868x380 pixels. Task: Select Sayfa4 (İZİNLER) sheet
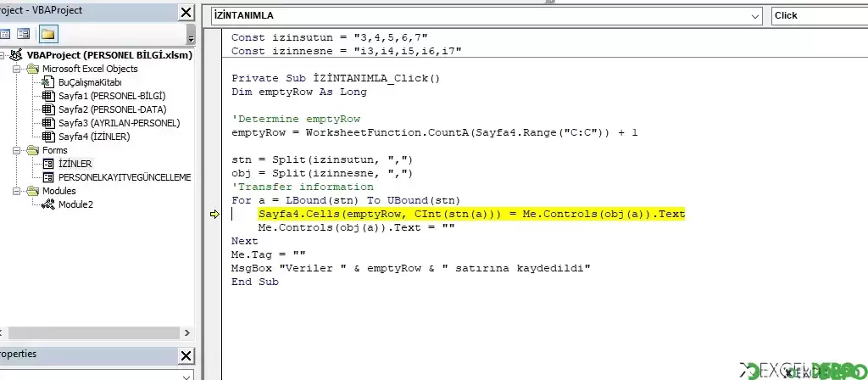point(94,137)
